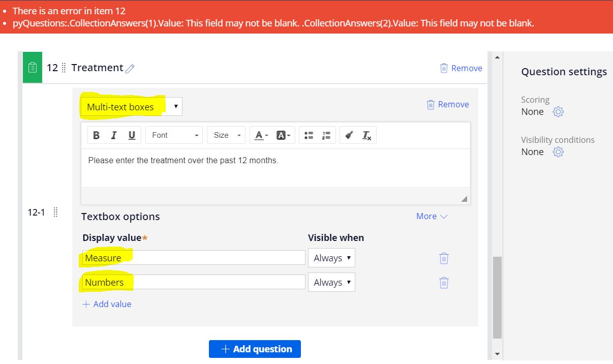Viewport: 613px width, 364px height.
Task: Click the Question settings heading
Action: point(564,72)
